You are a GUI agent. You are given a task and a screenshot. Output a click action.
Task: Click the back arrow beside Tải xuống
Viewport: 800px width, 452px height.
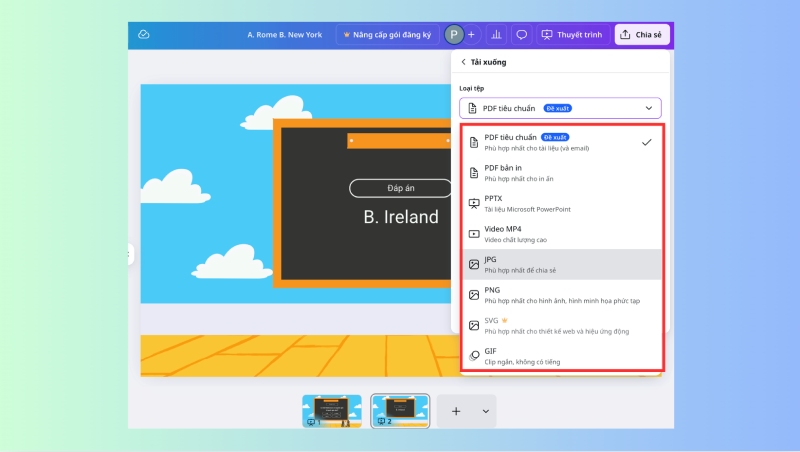pyautogui.click(x=463, y=62)
